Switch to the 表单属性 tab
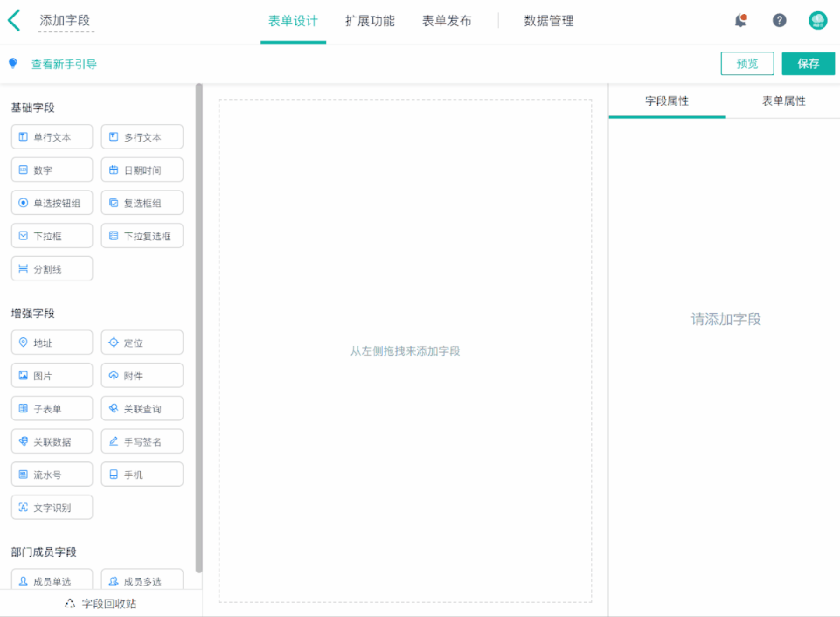840x617 pixels. 783,100
